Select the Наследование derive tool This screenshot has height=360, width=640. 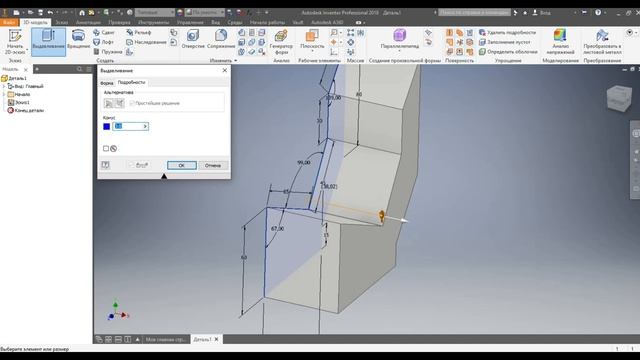tap(146, 42)
